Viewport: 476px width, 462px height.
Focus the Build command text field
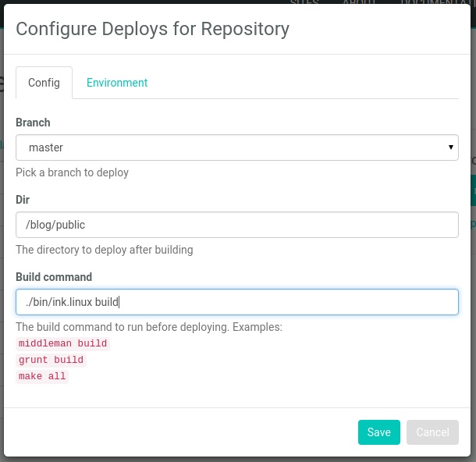coord(236,302)
